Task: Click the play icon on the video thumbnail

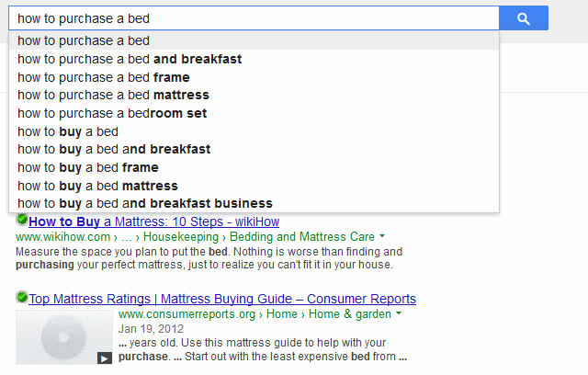Action: click(x=105, y=358)
